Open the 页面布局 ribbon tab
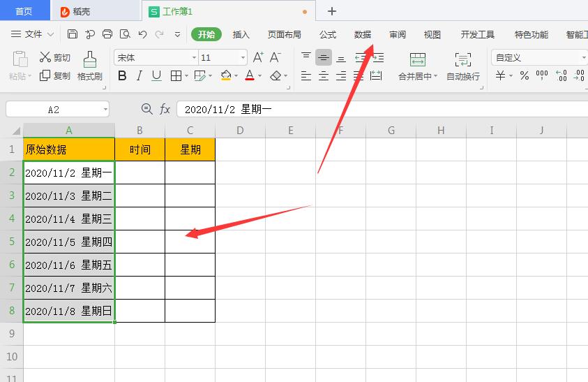 click(x=285, y=34)
